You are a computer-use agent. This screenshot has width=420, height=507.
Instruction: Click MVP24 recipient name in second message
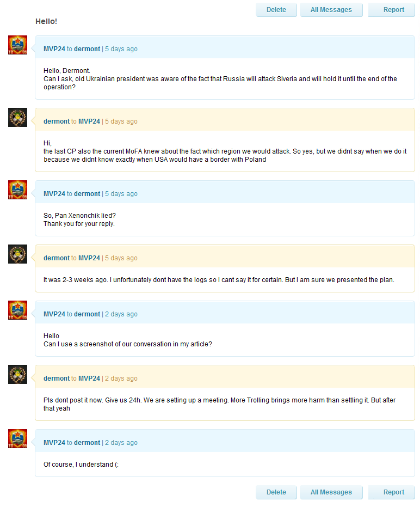(x=89, y=121)
